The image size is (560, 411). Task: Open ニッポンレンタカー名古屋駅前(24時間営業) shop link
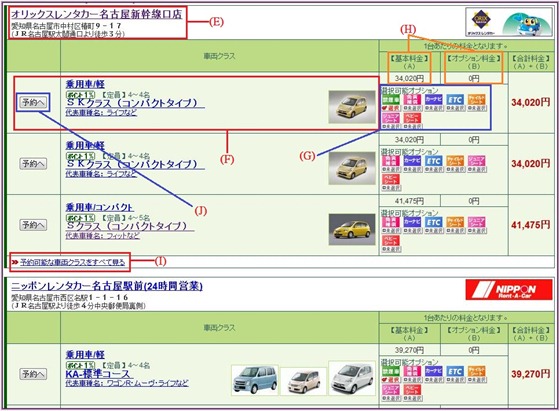click(107, 286)
